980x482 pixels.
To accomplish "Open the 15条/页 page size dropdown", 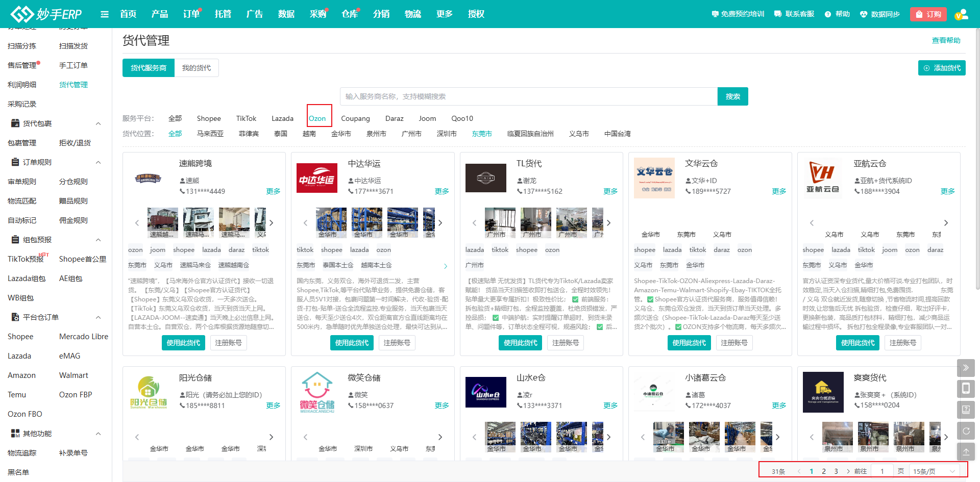I will 934,471.
